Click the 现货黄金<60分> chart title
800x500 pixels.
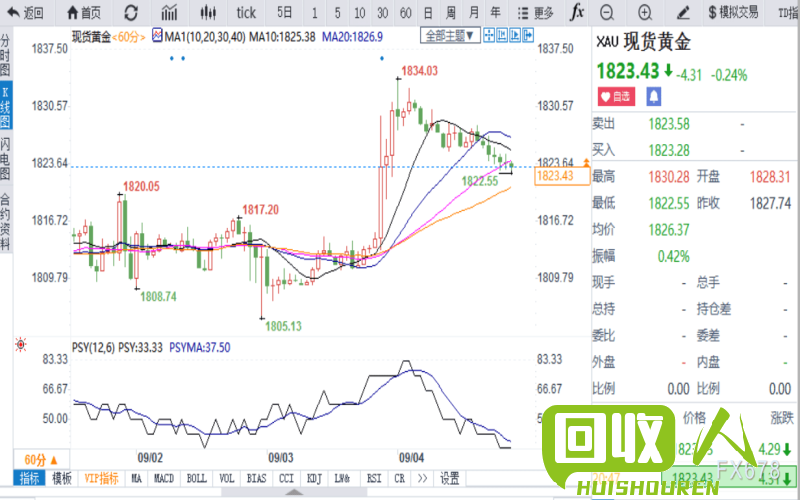(108, 36)
